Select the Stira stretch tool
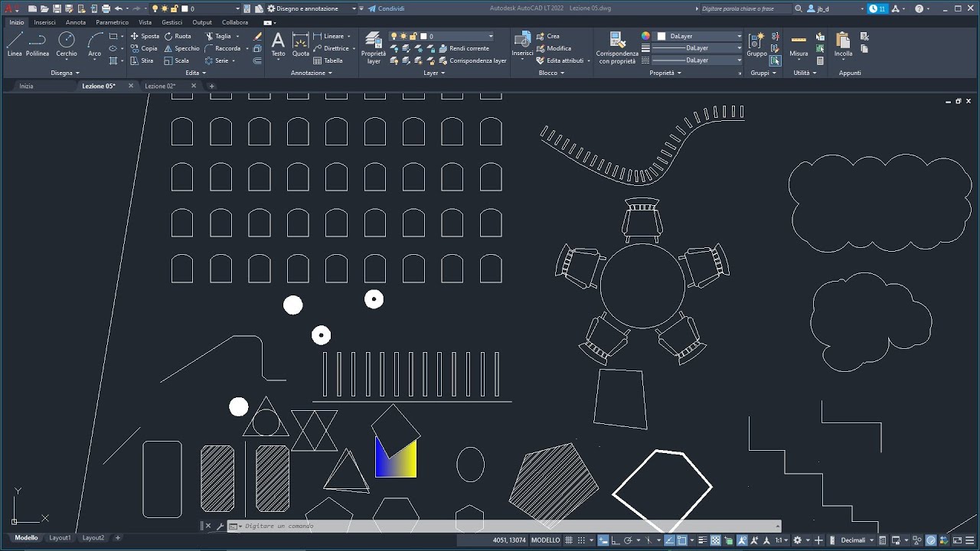The image size is (980, 551). 142,60
